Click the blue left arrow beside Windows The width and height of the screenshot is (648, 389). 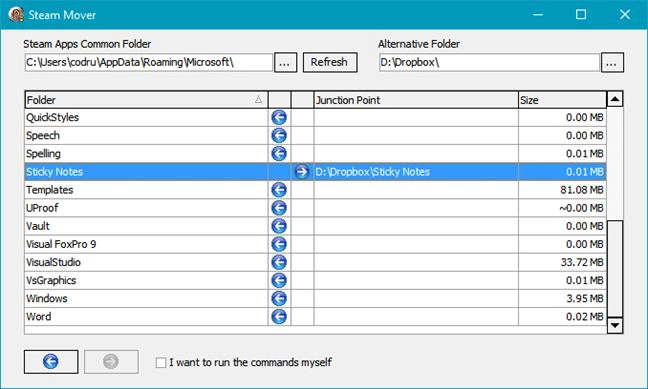tap(279, 298)
